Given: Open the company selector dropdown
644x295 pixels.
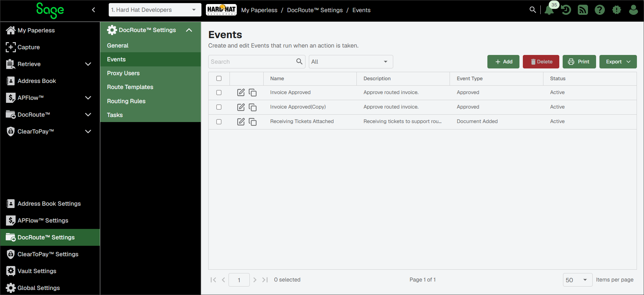Looking at the screenshot, I should coord(155,10).
